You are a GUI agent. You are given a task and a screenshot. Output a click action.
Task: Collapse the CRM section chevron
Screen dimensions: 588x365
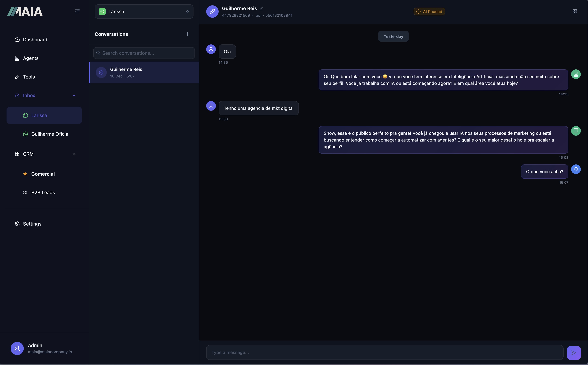tap(74, 154)
